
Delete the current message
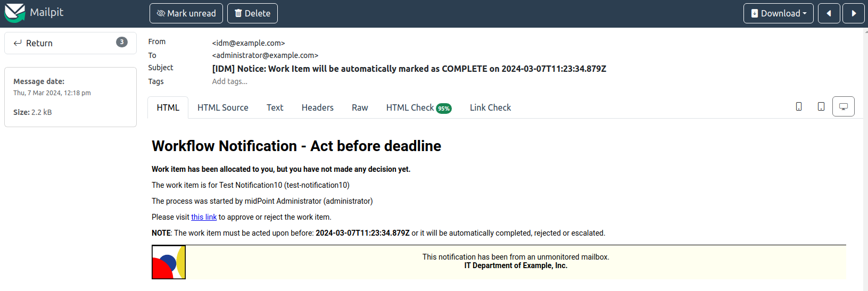tap(252, 13)
